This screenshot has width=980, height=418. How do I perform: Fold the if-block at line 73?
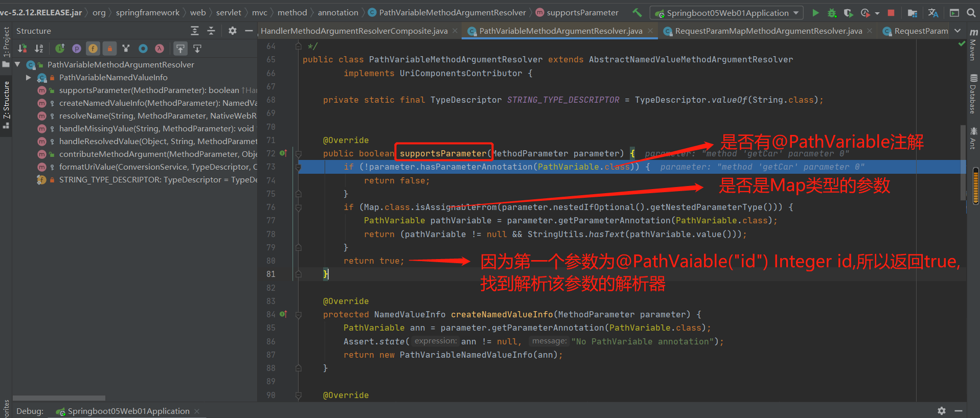299,167
